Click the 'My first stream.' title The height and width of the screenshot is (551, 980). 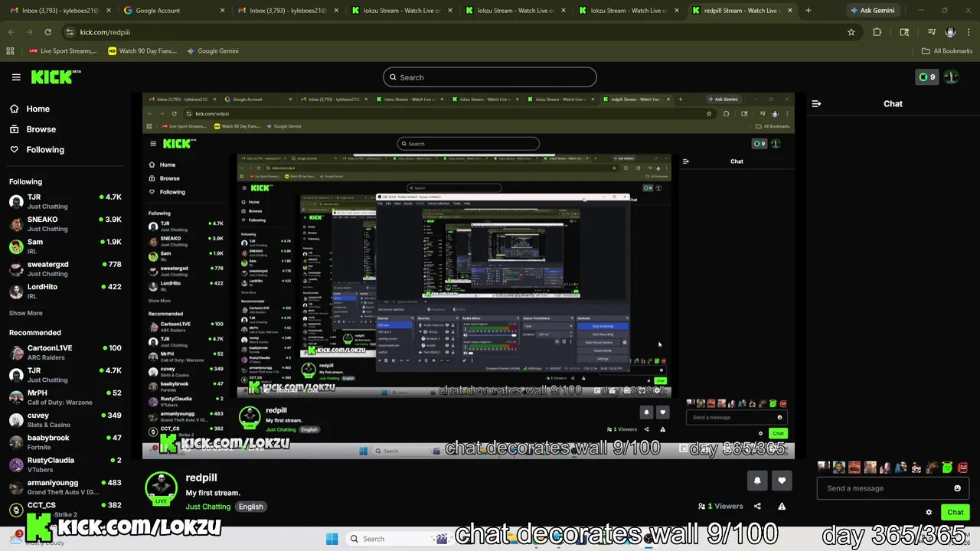tap(213, 493)
